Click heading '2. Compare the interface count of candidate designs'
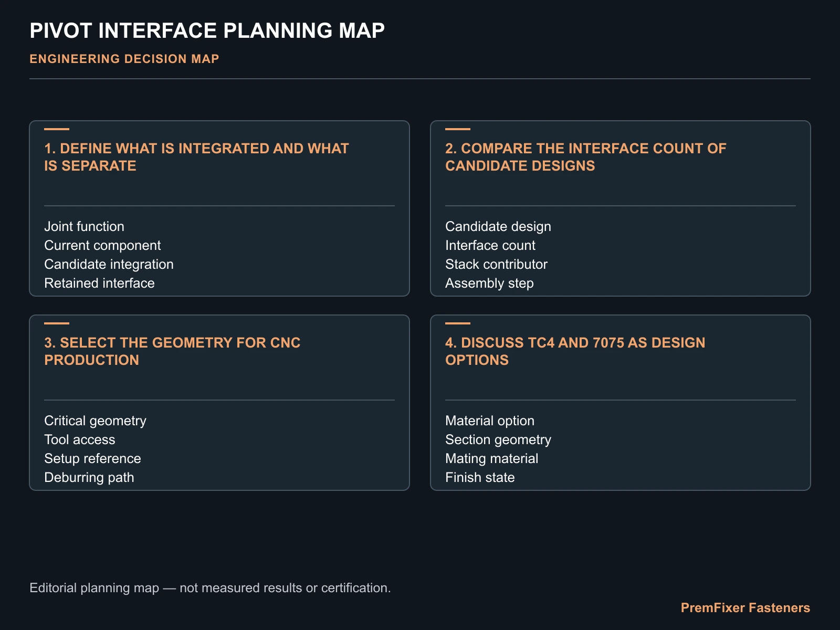The width and height of the screenshot is (840, 630). 585,157
